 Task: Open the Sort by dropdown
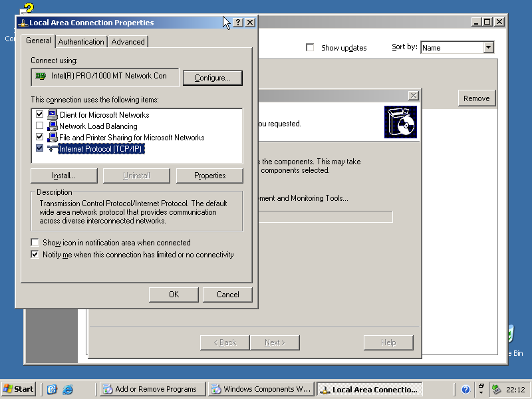point(488,48)
